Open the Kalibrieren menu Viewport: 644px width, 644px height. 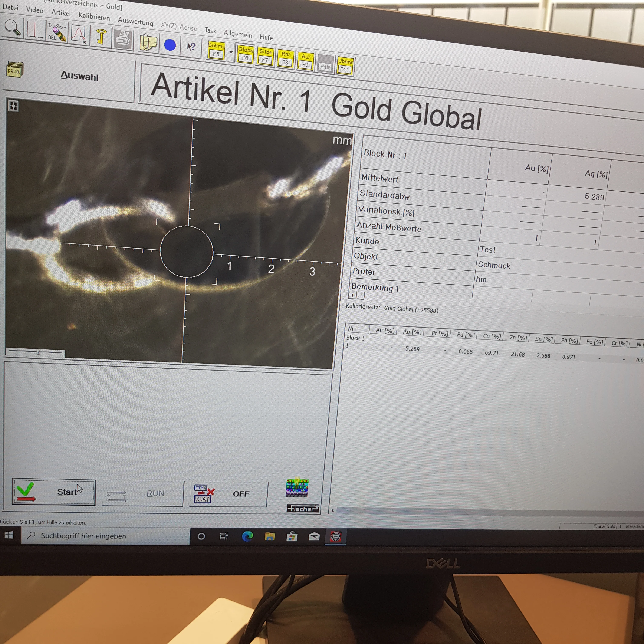(94, 17)
